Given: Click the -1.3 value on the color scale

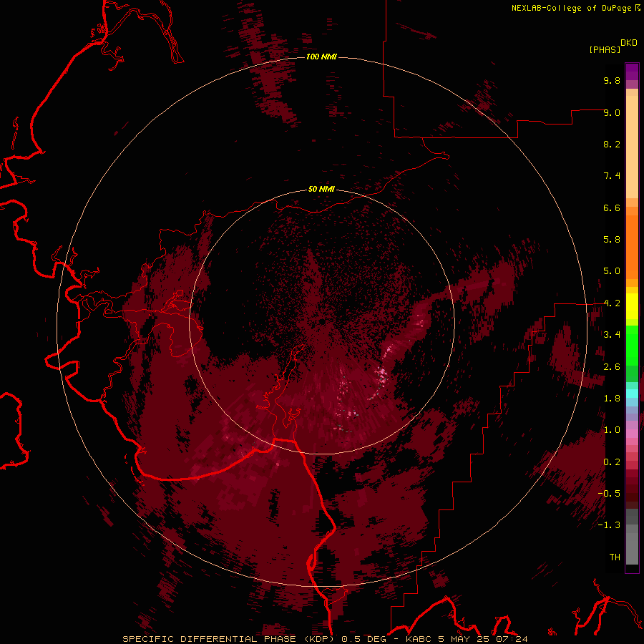Looking at the screenshot, I should 609,525.
